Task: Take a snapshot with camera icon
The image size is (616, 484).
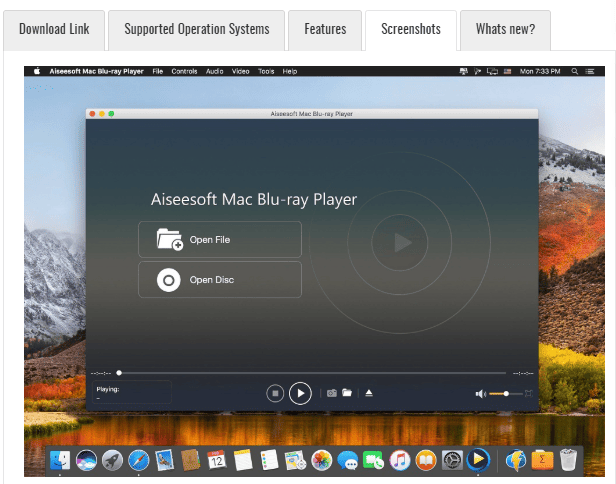Action: click(x=332, y=393)
